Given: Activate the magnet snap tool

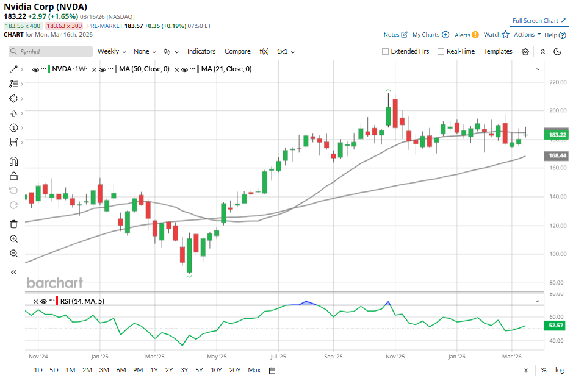Looking at the screenshot, I should tap(13, 162).
